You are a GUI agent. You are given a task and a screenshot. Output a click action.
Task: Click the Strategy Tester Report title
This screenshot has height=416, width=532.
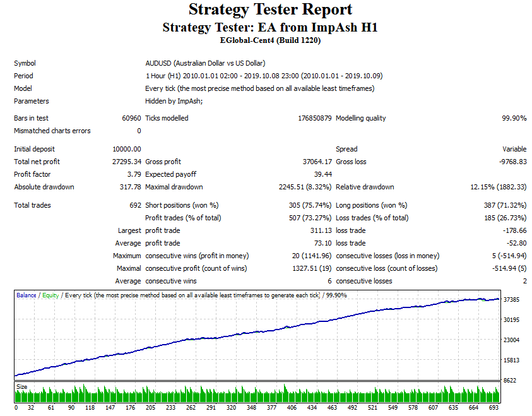pyautogui.click(x=270, y=9)
